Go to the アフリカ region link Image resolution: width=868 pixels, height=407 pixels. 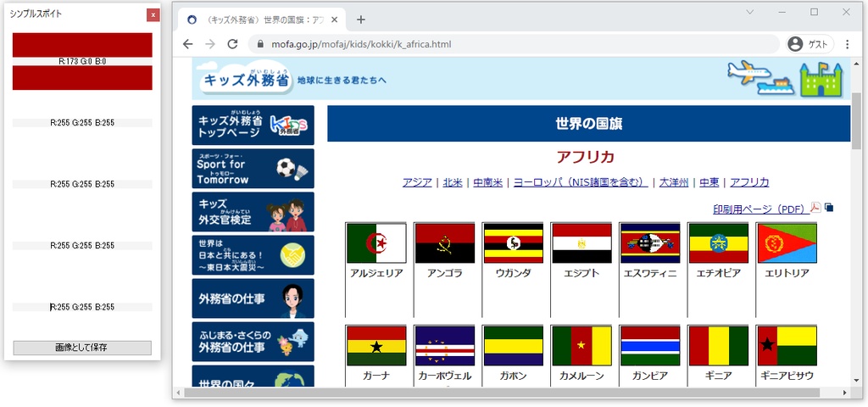pyautogui.click(x=749, y=183)
